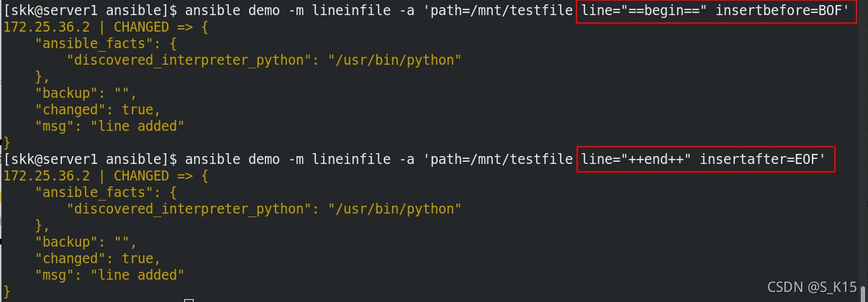868x302 pixels.
Task: Click the first '"backup": "",' line
Action: point(86,93)
